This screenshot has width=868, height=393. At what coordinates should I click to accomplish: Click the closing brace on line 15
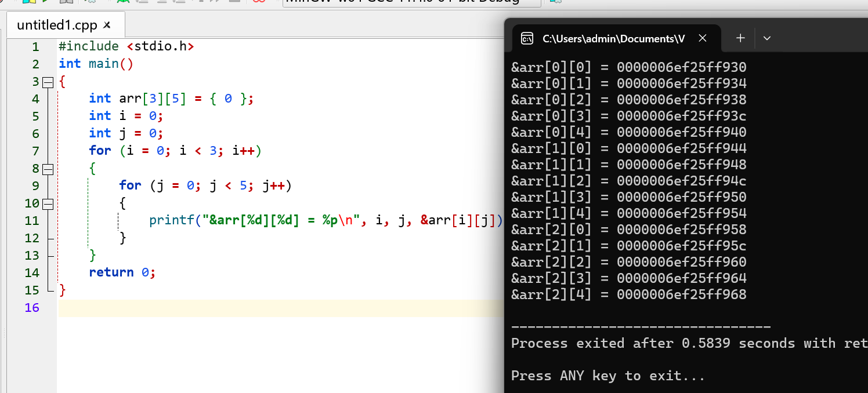point(63,290)
